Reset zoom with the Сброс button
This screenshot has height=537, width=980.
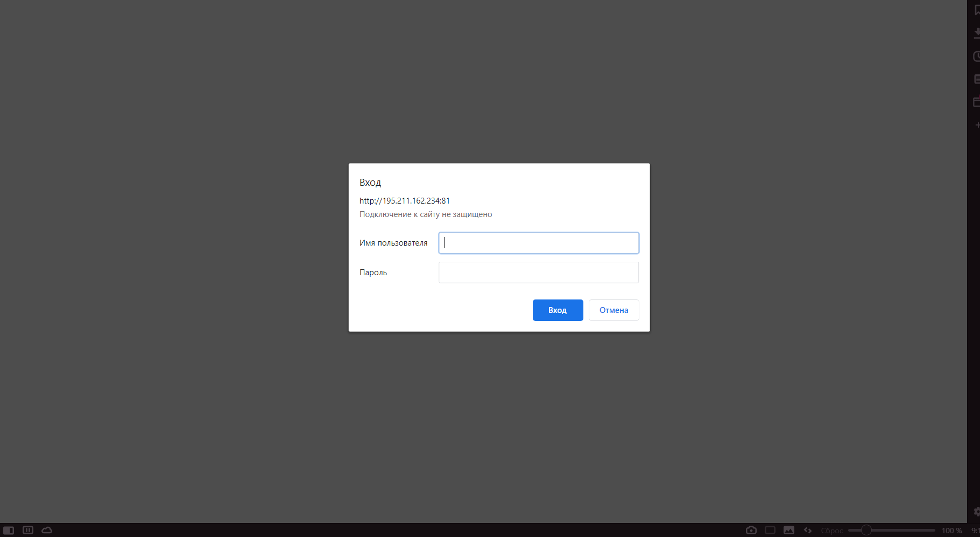pos(832,531)
